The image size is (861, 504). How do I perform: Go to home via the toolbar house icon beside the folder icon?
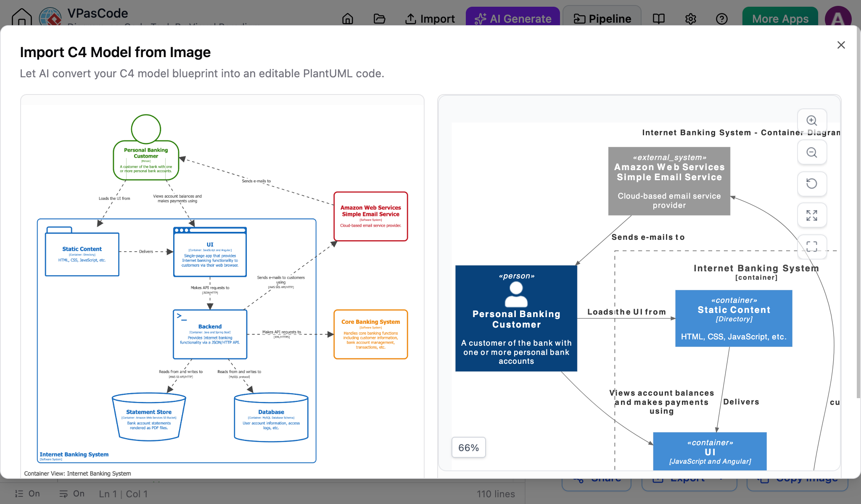(348, 19)
